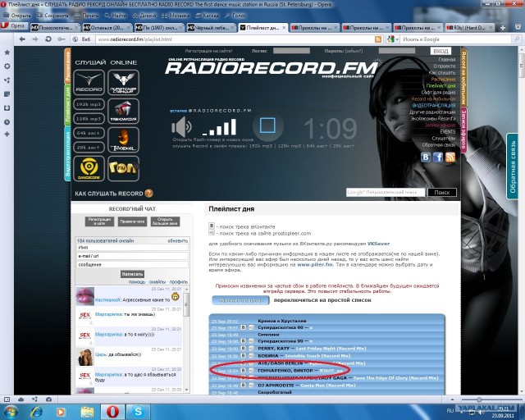Image resolution: width=525 pixels, height=420 pixels.
Task: Adjust the player volume bars
Action: click(219, 127)
